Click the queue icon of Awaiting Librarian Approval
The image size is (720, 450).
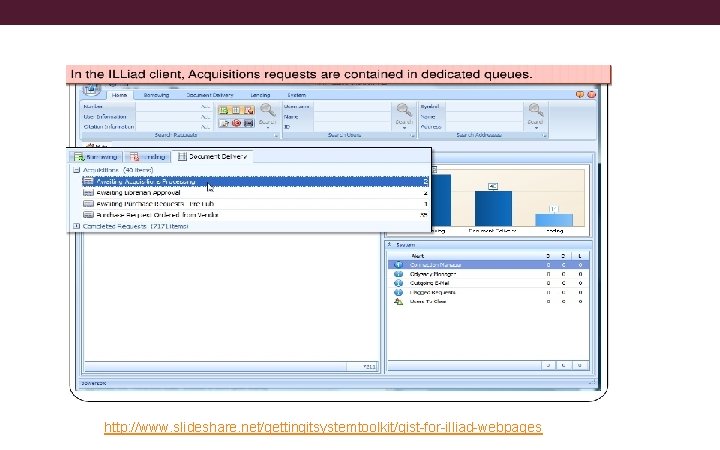pyautogui.click(x=88, y=193)
